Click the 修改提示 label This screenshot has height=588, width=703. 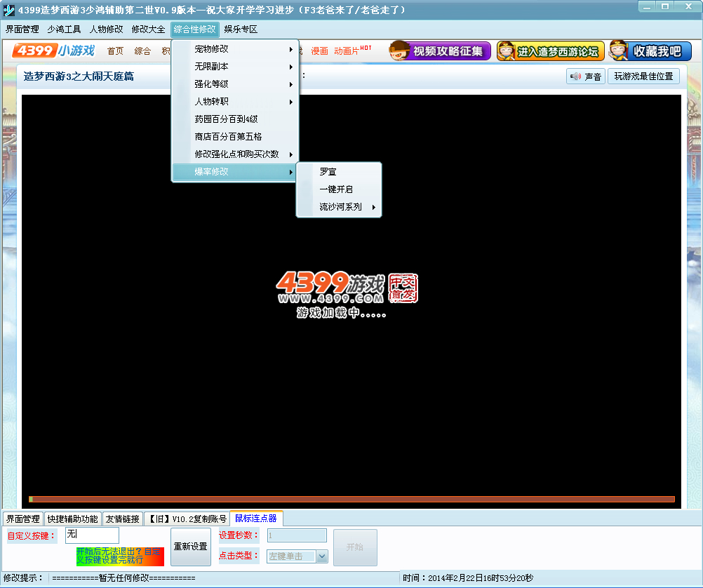click(x=23, y=578)
